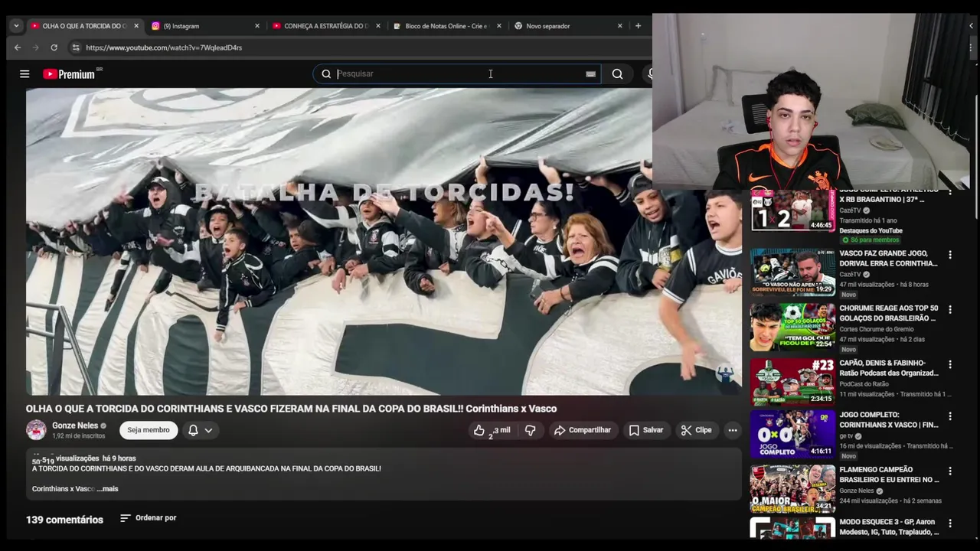Open options for MODO ESQUECE 3 video

pos(950,523)
